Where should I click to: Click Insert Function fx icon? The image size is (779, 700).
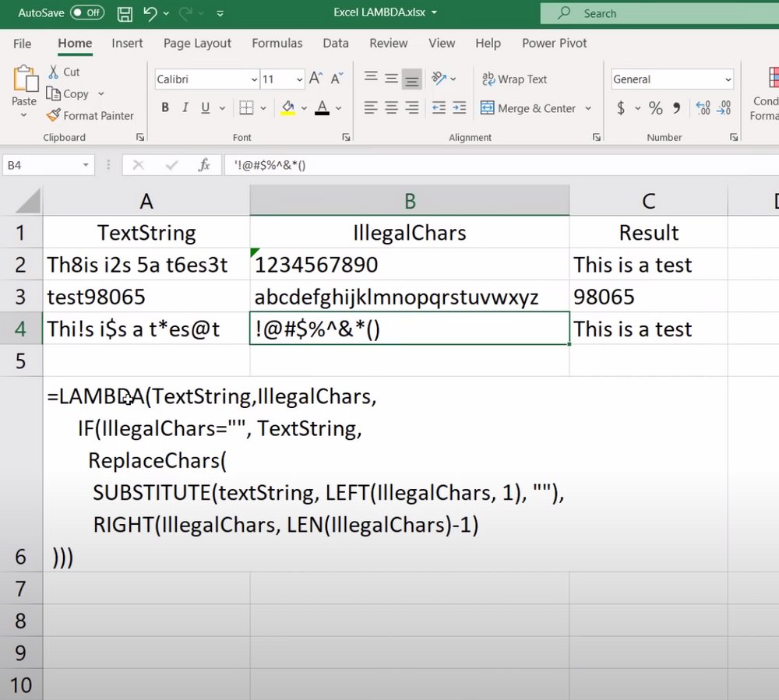click(x=204, y=165)
